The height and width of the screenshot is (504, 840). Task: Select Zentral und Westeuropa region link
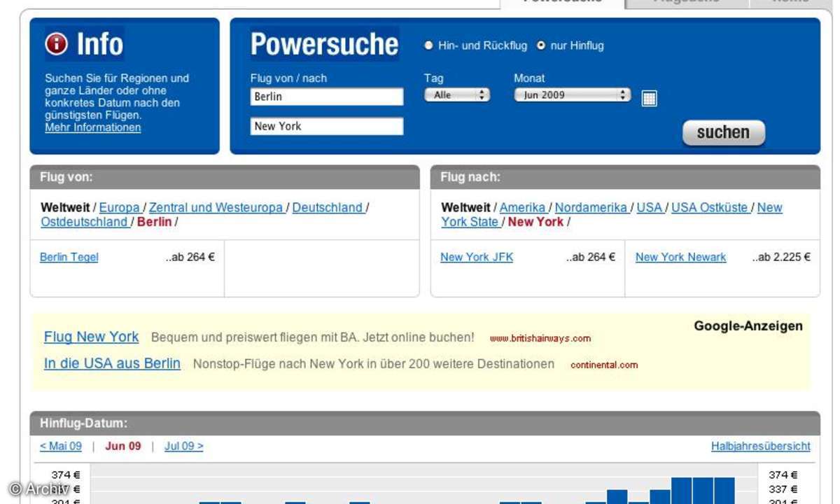[x=216, y=207]
